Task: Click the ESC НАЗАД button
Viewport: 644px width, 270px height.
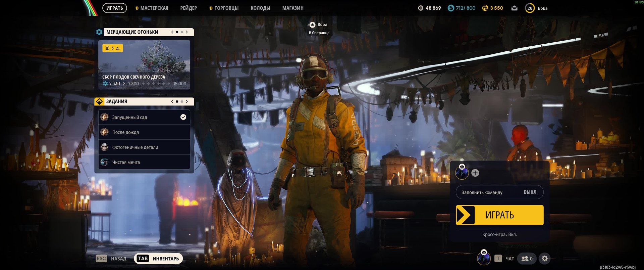Action: tap(111, 259)
